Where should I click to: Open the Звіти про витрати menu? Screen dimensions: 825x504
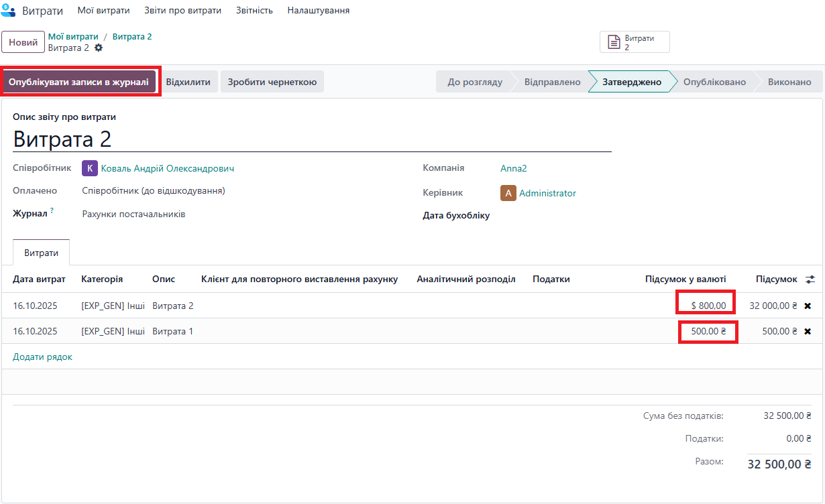[183, 11]
